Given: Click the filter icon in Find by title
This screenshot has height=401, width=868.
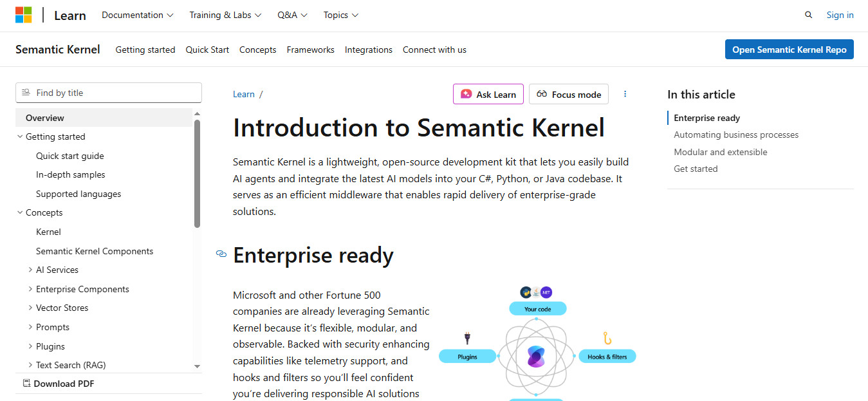Looking at the screenshot, I should tap(26, 92).
